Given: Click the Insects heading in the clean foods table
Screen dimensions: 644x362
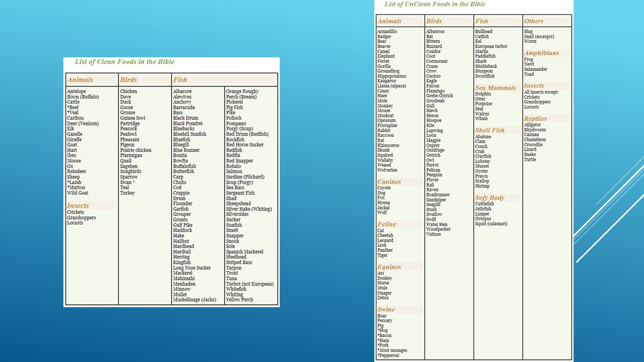Looking at the screenshot, I should (x=78, y=206).
